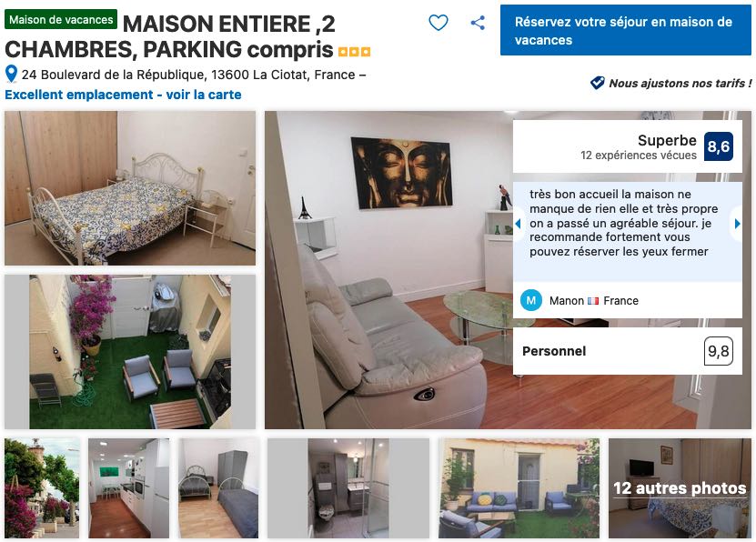Image resolution: width=756 pixels, height=542 pixels.
Task: Click Réservez votre séjour en maison de vacances
Action: coord(625,30)
